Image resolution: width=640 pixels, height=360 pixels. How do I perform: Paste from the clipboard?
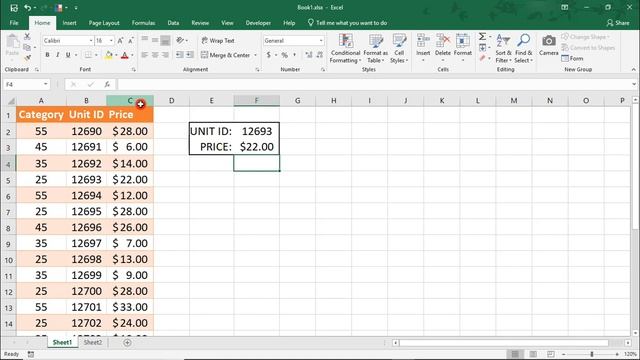[12, 45]
